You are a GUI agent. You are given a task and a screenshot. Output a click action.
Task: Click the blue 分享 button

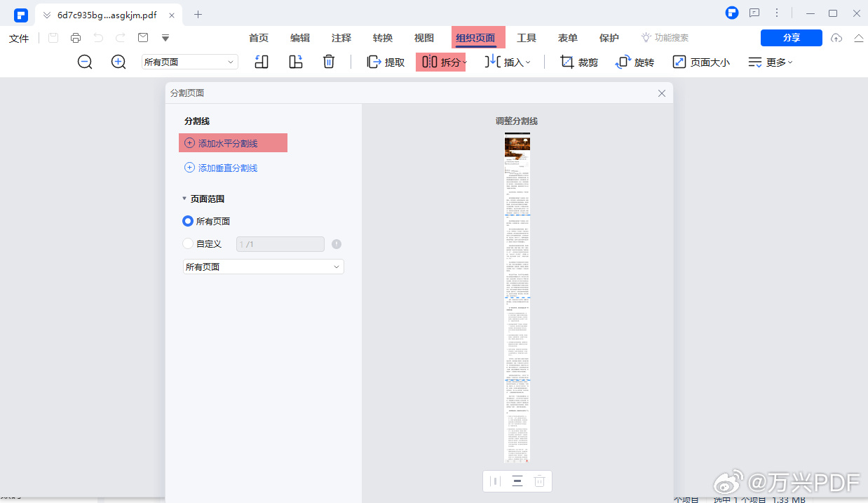click(791, 38)
